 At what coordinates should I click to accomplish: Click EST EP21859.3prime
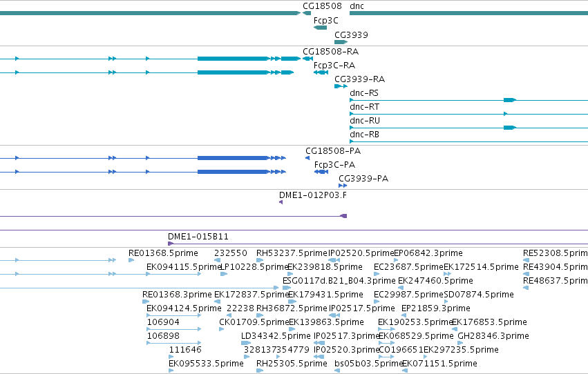pyautogui.click(x=436, y=309)
